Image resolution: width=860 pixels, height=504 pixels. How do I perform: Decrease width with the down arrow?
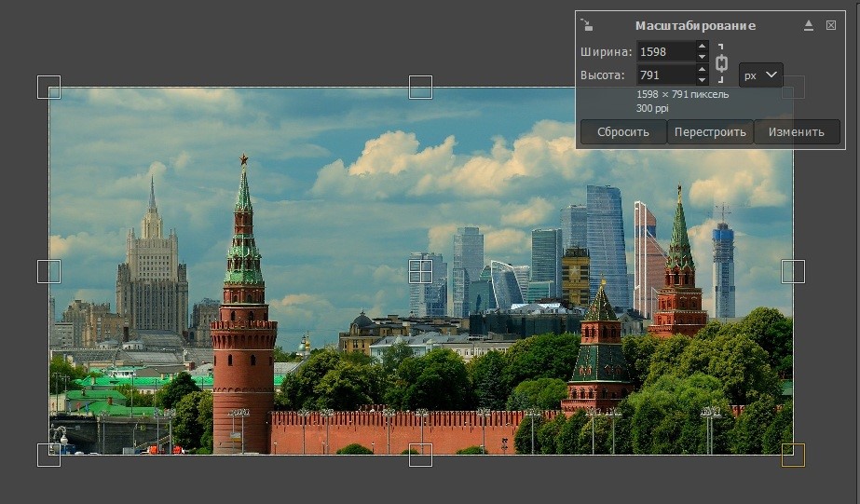click(x=702, y=58)
